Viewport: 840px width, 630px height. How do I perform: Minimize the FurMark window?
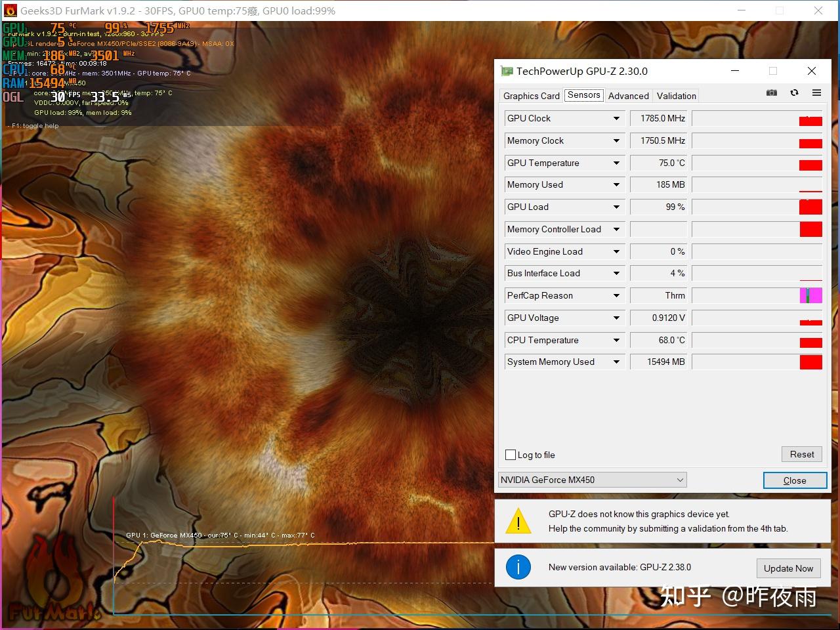point(742,10)
